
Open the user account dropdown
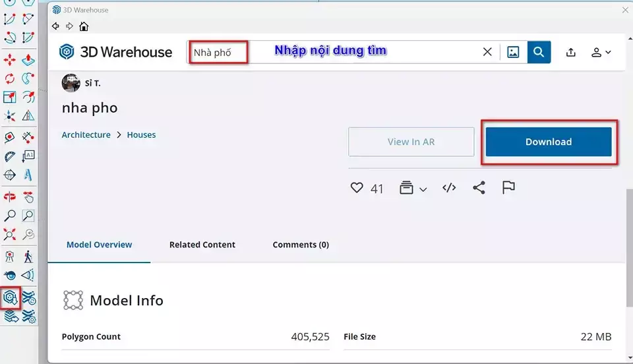(601, 52)
